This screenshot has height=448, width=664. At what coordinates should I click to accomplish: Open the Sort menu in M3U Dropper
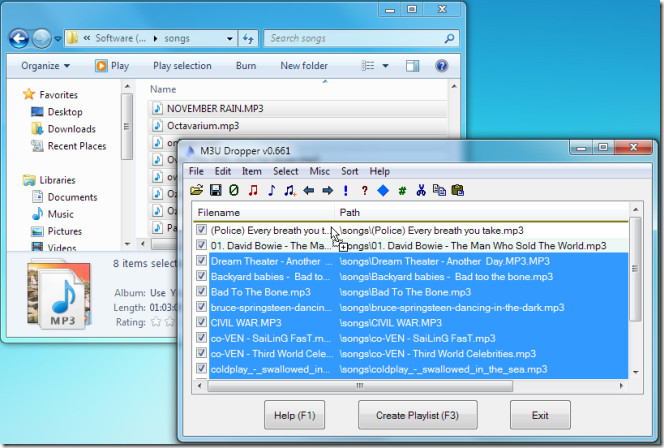349,171
